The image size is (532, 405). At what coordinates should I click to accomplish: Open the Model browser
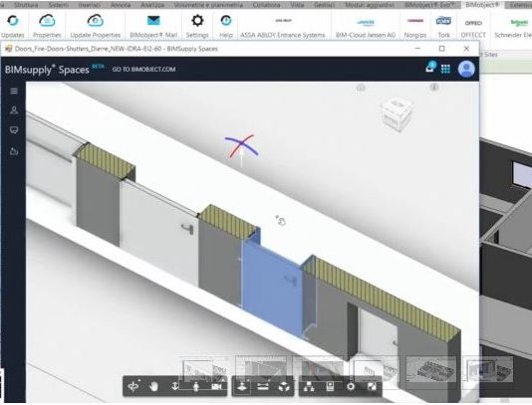click(309, 386)
